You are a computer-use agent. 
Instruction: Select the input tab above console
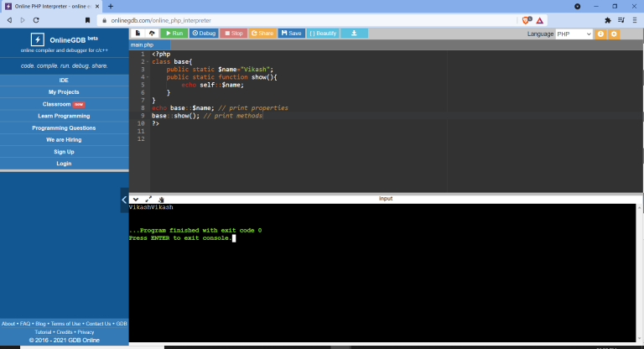(x=386, y=199)
